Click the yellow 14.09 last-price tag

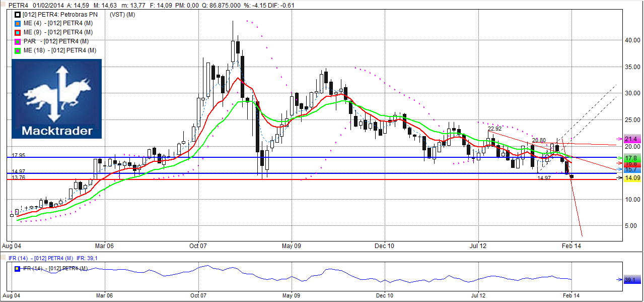tap(632, 178)
